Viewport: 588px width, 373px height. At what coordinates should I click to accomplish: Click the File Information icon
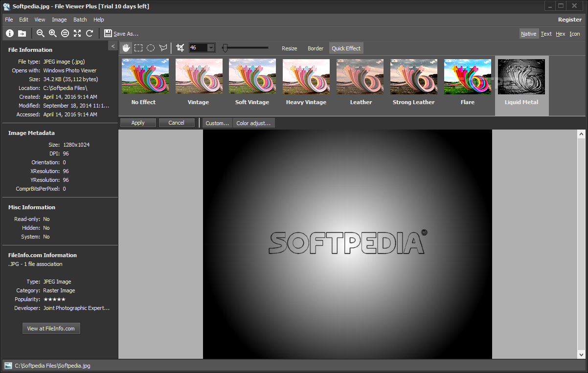(10, 33)
